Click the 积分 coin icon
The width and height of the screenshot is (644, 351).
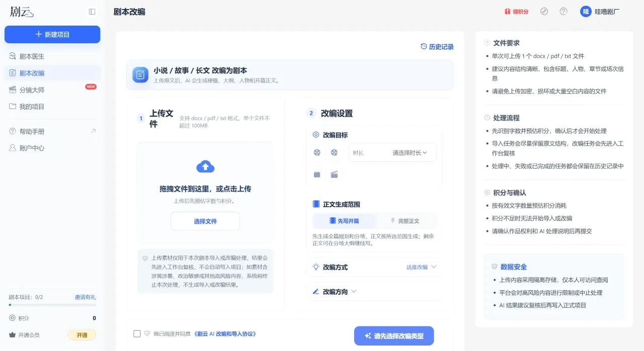click(x=13, y=318)
